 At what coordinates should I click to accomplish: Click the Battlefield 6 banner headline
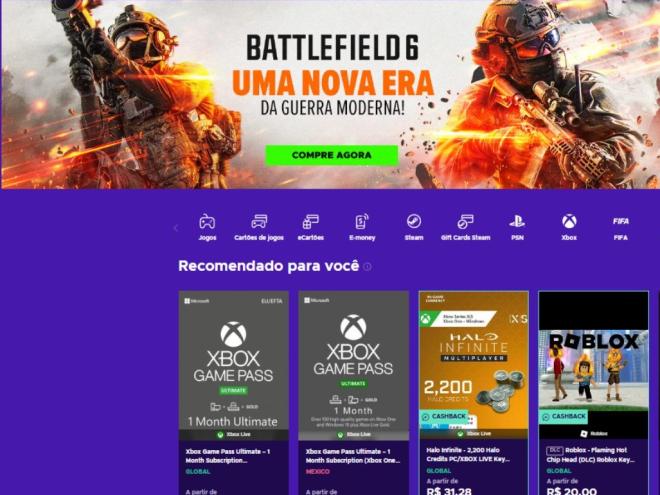tap(333, 47)
